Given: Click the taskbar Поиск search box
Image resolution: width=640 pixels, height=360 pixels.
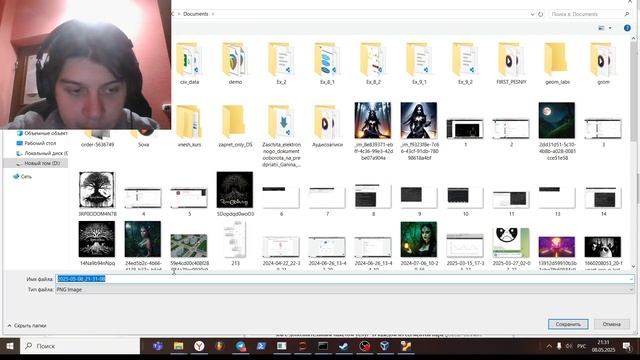Looking at the screenshot, I should pyautogui.click(x=80, y=346).
